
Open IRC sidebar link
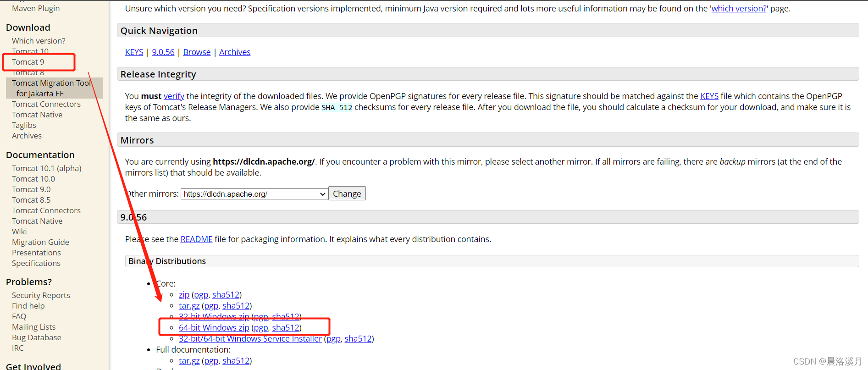coord(18,348)
